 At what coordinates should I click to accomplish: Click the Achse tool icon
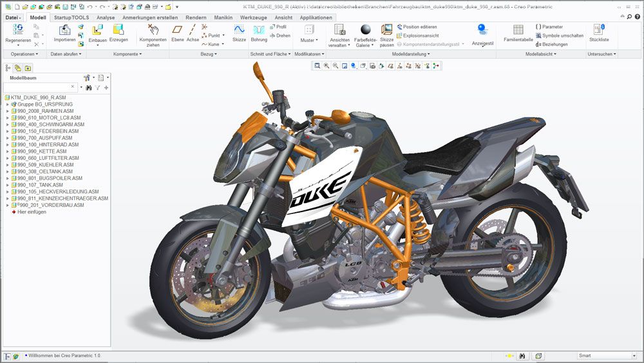(193, 30)
